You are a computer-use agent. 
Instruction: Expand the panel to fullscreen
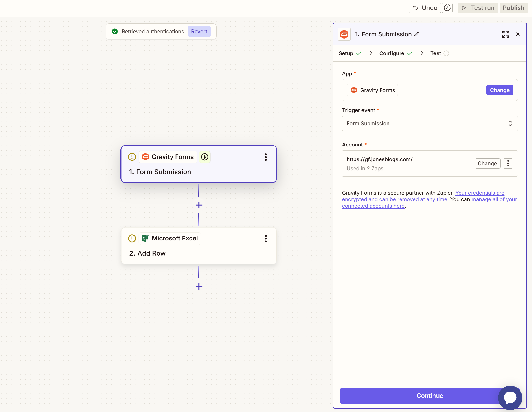point(506,34)
